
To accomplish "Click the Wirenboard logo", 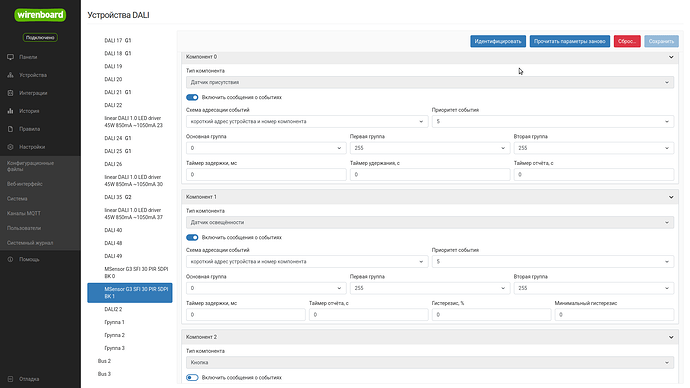I will tap(40, 15).
